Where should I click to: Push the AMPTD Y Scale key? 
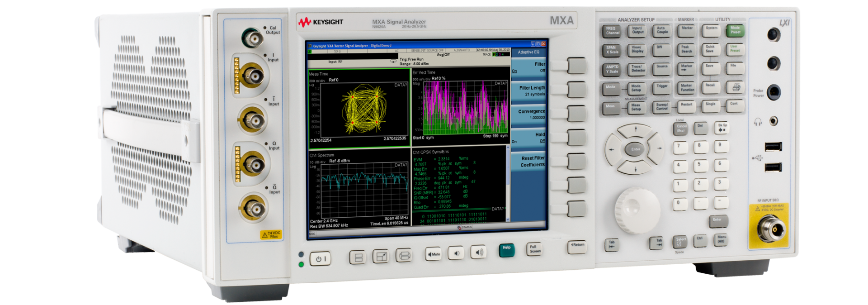[611, 69]
